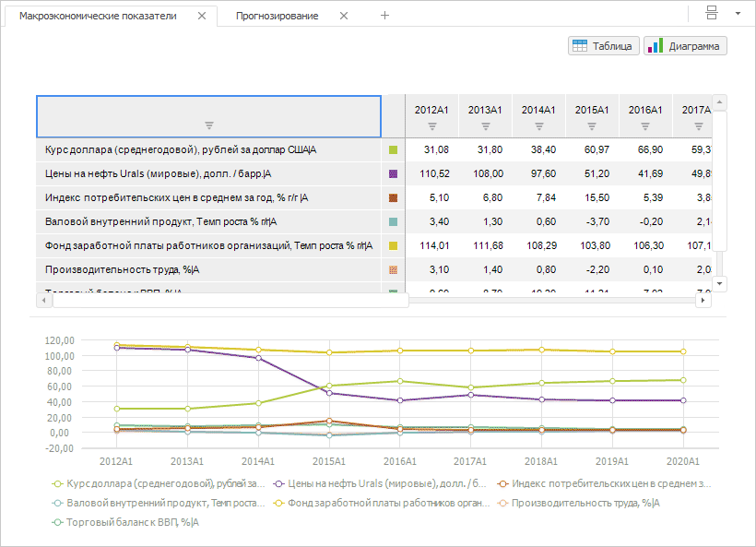756x547 pixels.
Task: Click the Таблица button
Action: tap(604, 45)
